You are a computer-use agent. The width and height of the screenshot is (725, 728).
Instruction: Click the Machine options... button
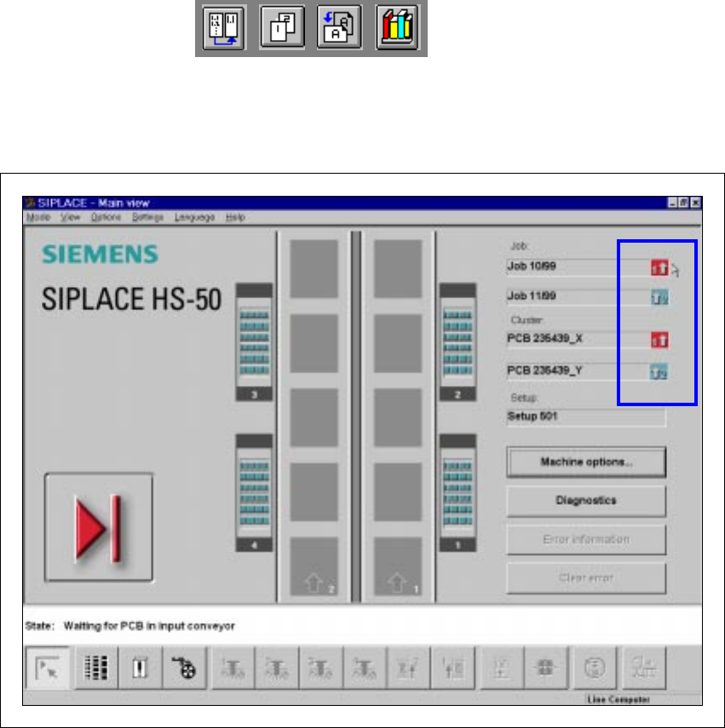(586, 462)
